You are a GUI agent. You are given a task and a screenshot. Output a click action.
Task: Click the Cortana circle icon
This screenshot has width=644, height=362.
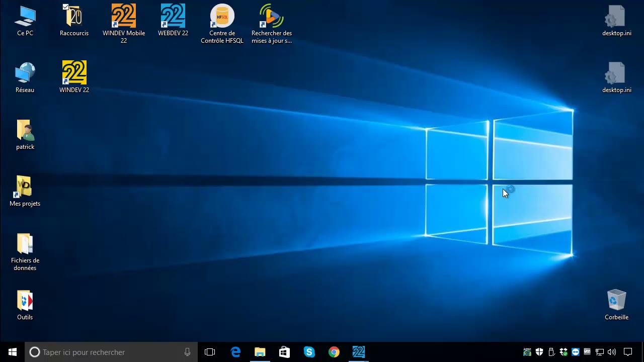34,352
